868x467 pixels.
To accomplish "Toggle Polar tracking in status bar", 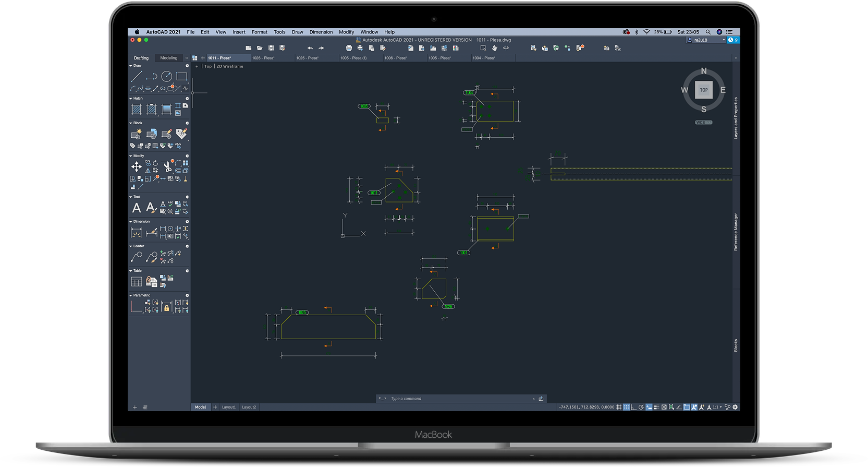I will 641,407.
